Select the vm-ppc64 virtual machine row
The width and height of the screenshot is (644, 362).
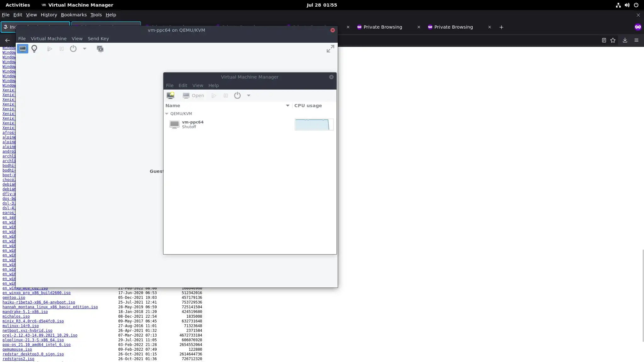point(220,124)
